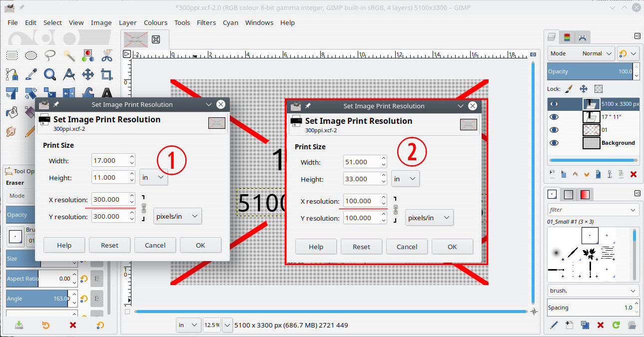The width and height of the screenshot is (644, 337).
Task: Select the Smudge finger tool
Action: (x=12, y=131)
